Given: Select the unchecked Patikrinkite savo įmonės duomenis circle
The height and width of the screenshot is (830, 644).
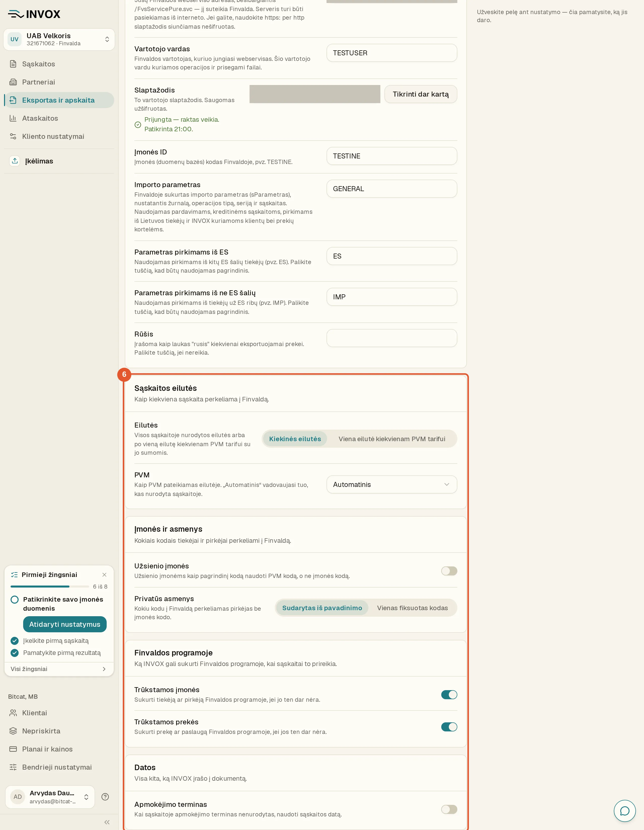Looking at the screenshot, I should [x=14, y=599].
